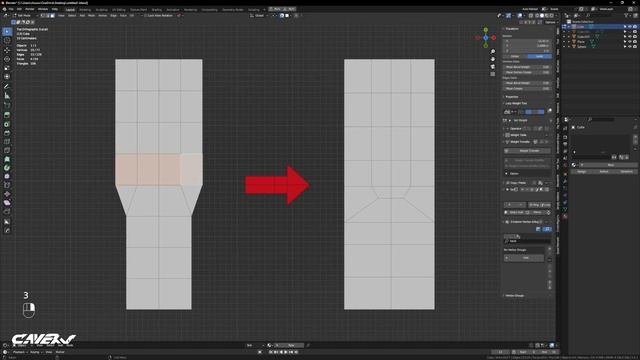
Task: Open the File menu
Action: [x=11, y=9]
